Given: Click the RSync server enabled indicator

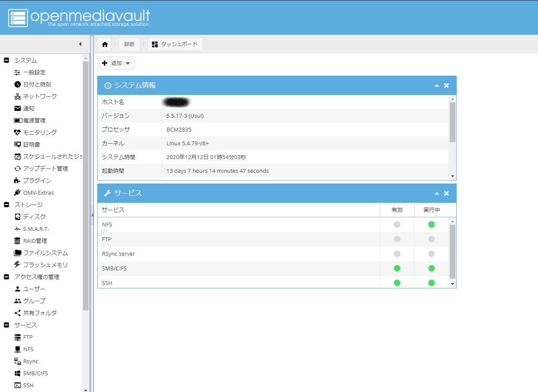Looking at the screenshot, I should (x=397, y=254).
